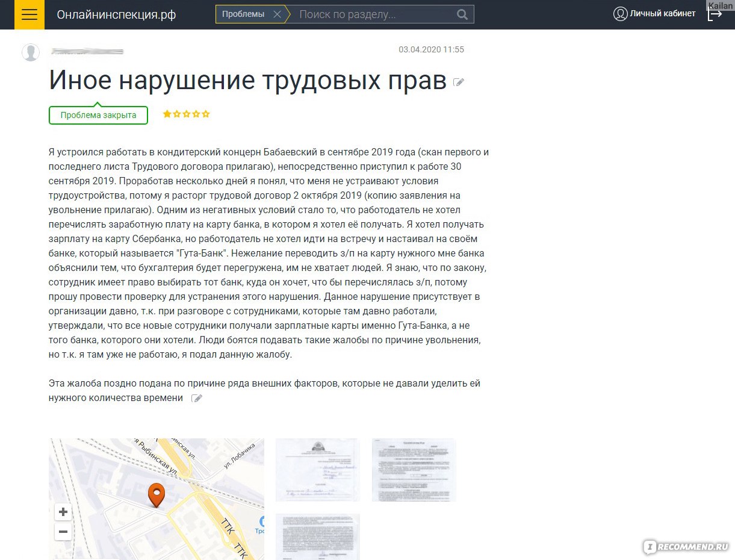
Task: Click the orange map location pin
Action: point(157,495)
